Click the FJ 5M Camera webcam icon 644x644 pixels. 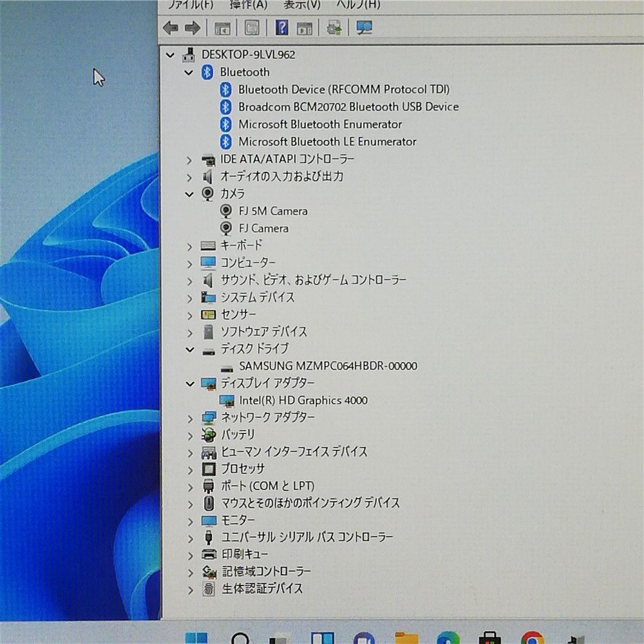225,211
